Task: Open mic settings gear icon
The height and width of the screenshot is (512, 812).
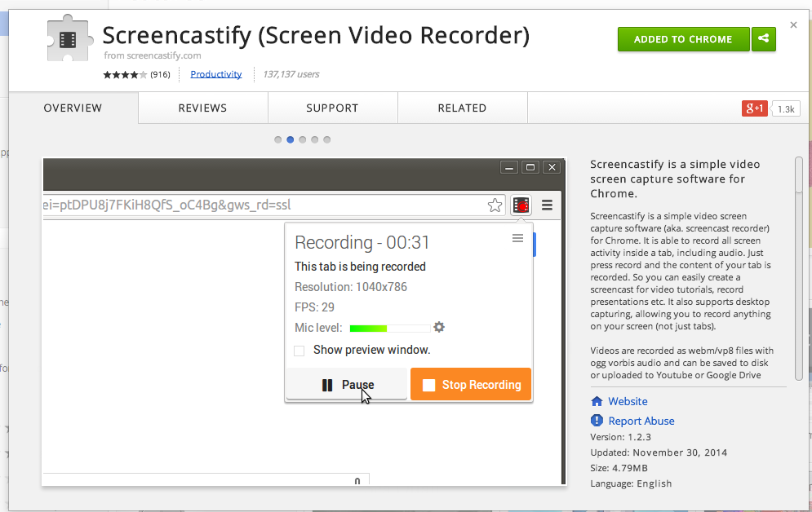Action: (x=439, y=327)
